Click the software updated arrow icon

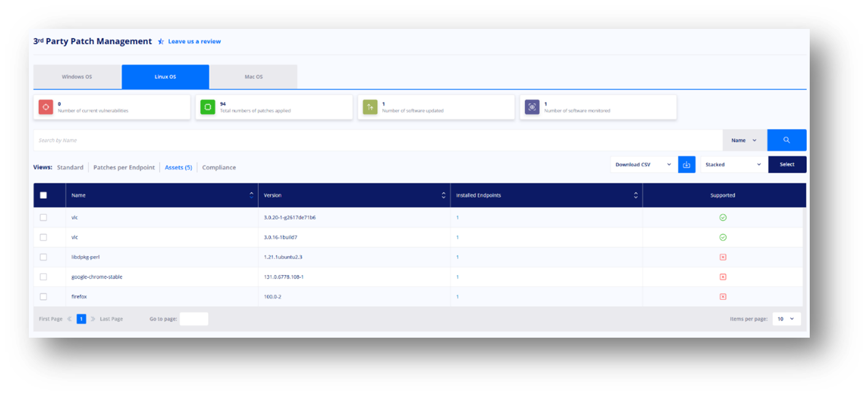(370, 107)
